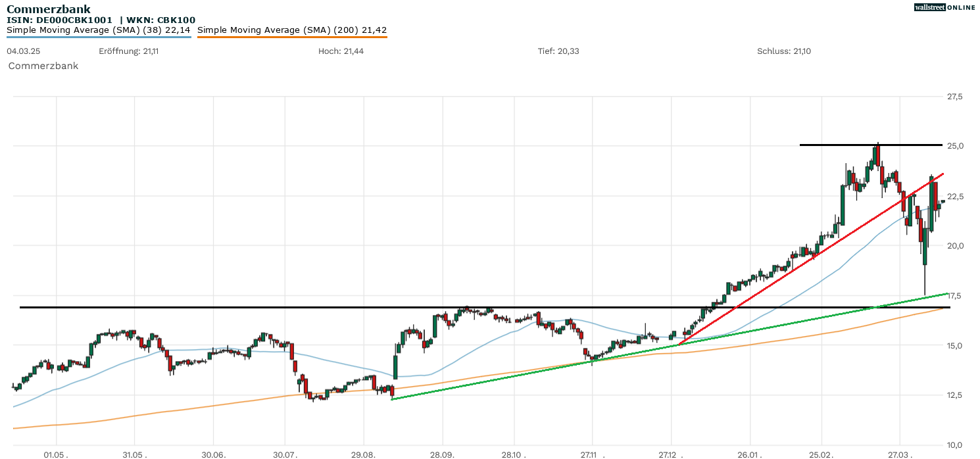
Task: Click the bold Commerzbank chart title
Action: pos(49,9)
